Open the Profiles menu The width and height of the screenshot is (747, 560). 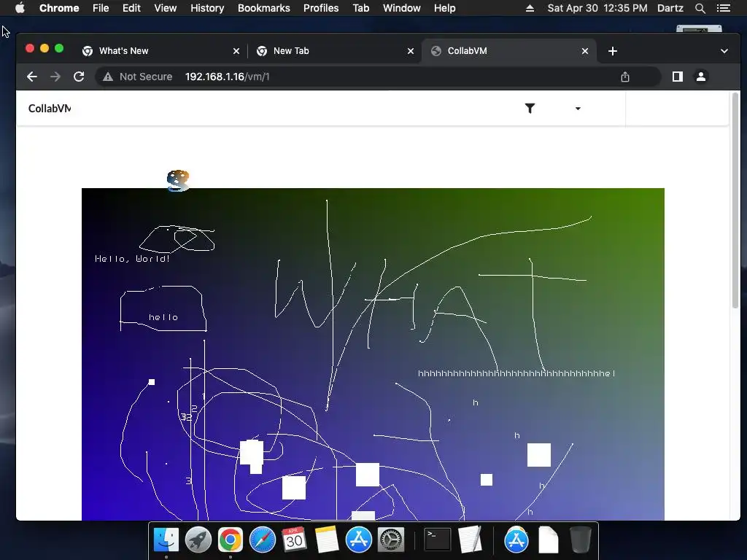(321, 8)
